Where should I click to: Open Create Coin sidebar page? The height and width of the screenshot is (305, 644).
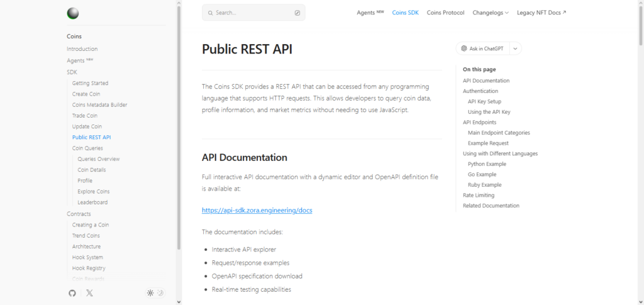[86, 94]
